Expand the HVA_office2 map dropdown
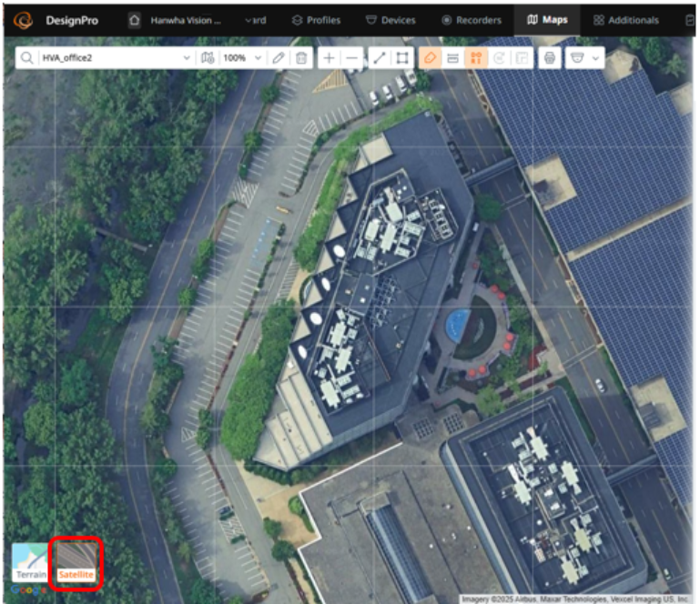The image size is (700, 604). [187, 58]
